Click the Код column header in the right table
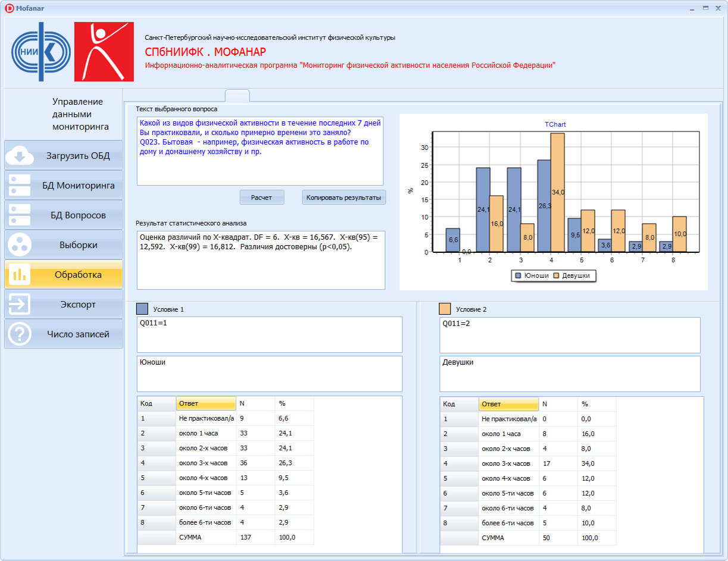The width and height of the screenshot is (728, 561). click(460, 404)
